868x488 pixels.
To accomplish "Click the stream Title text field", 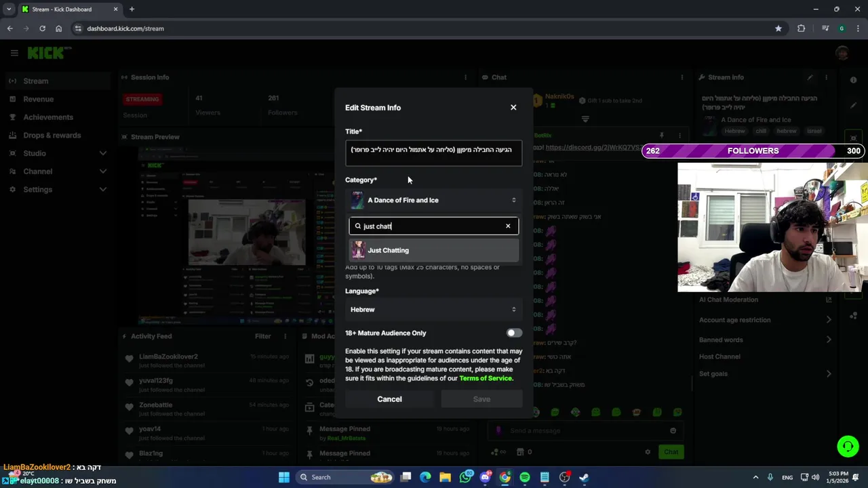I will [x=434, y=153].
